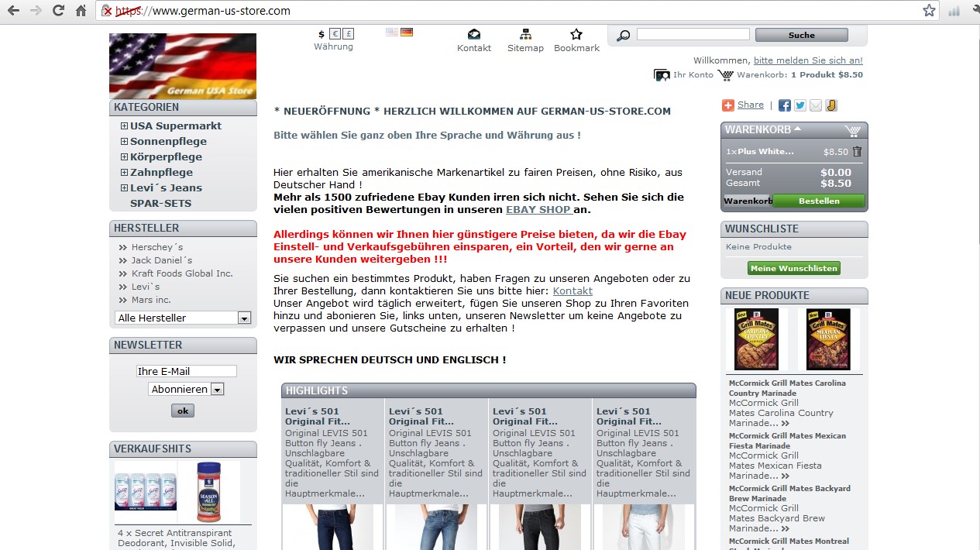Expand the Zahnpflege category
The image size is (980, 550).
click(x=124, y=173)
